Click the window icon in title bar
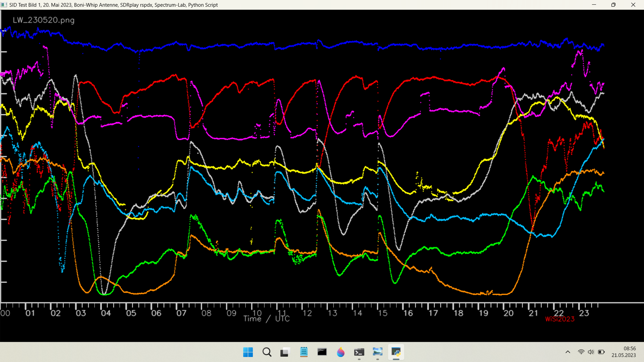This screenshot has height=362, width=644. point(4,5)
